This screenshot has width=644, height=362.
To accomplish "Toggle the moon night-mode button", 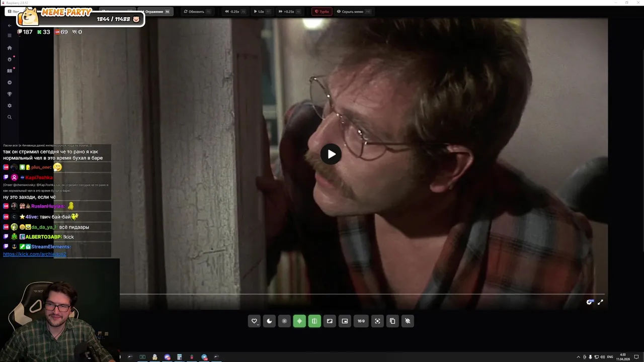I will (269, 321).
